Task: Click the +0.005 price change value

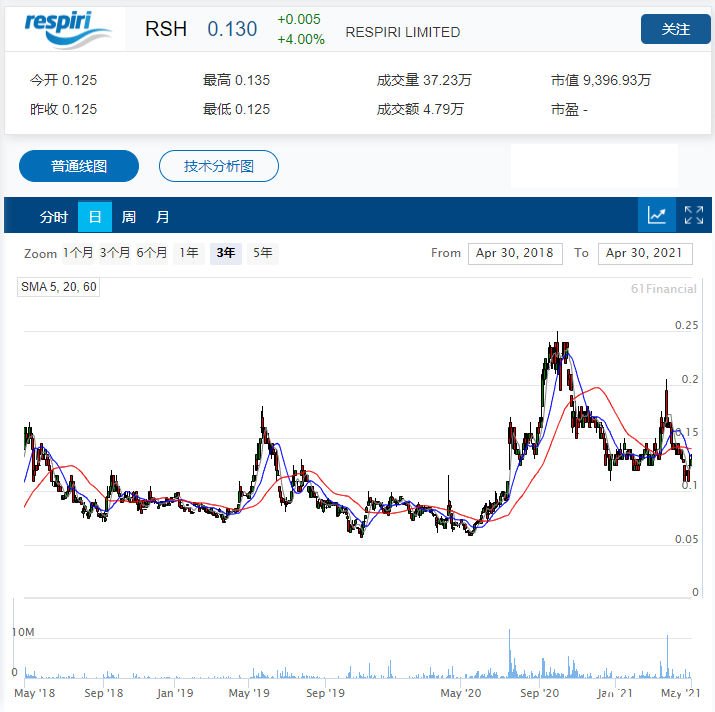Action: tap(299, 19)
